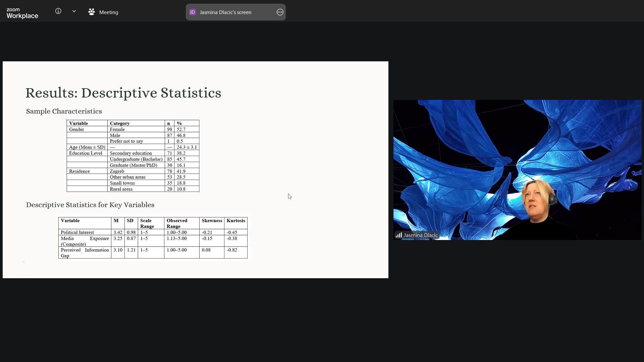The image size is (644, 362).
Task: Click the signal strength bars icon
Action: point(398,235)
